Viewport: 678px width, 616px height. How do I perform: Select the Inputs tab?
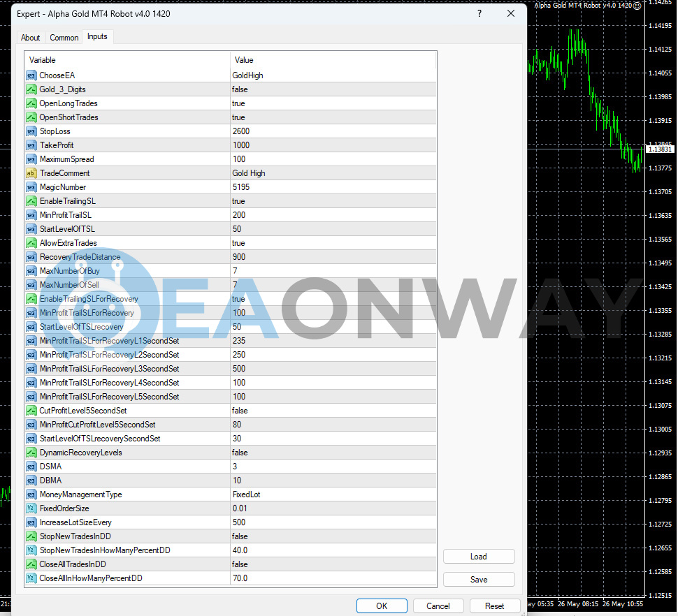point(97,37)
